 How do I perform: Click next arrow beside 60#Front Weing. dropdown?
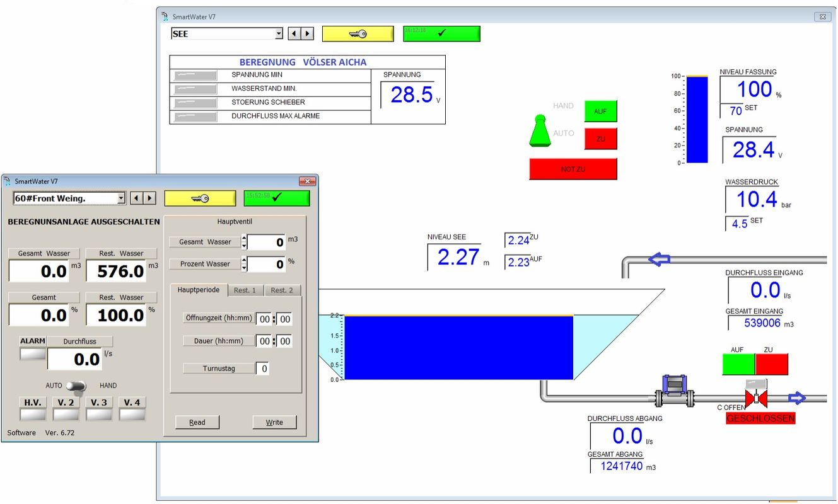pos(149,198)
